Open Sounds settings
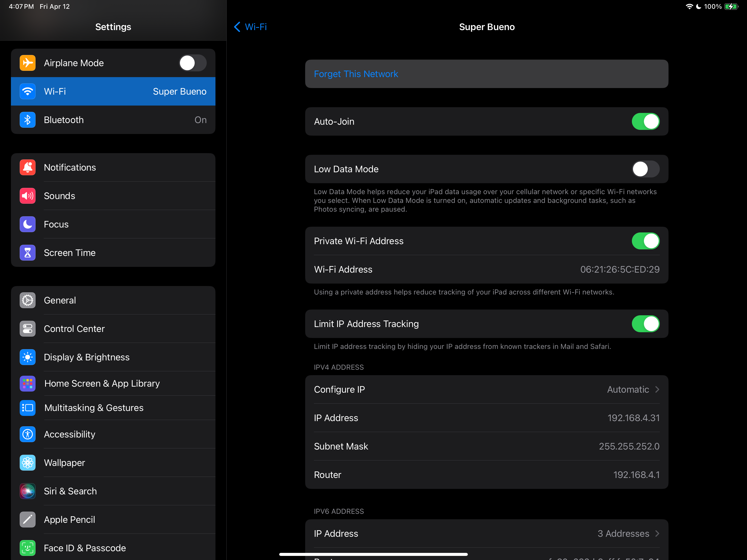 coord(113,196)
